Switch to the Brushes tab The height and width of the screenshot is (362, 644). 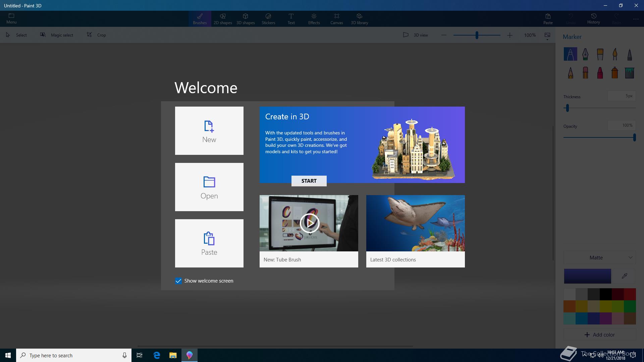click(x=200, y=19)
